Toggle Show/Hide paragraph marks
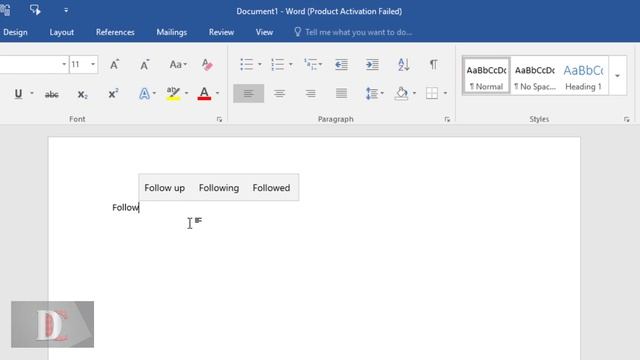640x360 pixels. 433,64
